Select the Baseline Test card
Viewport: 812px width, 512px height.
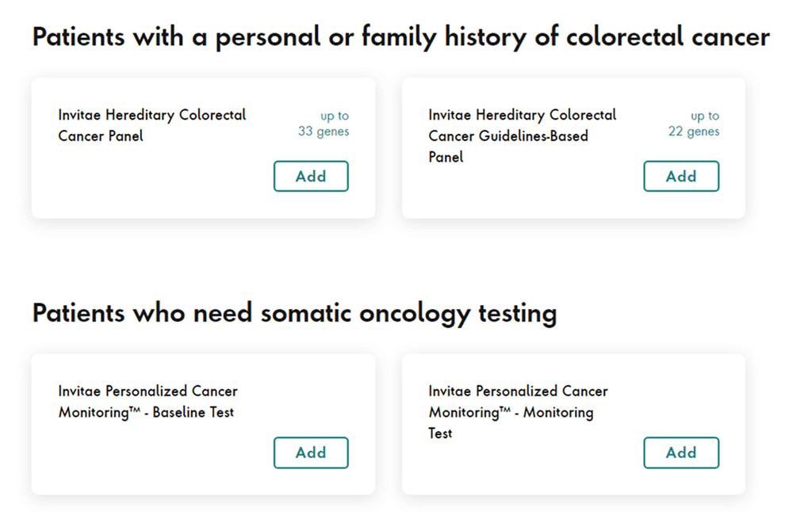pyautogui.click(x=203, y=423)
